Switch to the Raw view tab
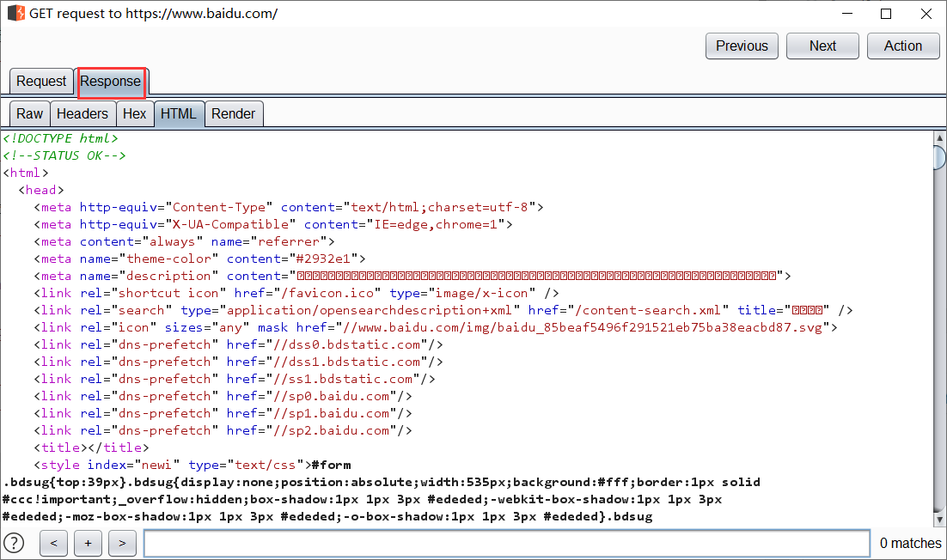The width and height of the screenshot is (947, 560). (x=29, y=114)
